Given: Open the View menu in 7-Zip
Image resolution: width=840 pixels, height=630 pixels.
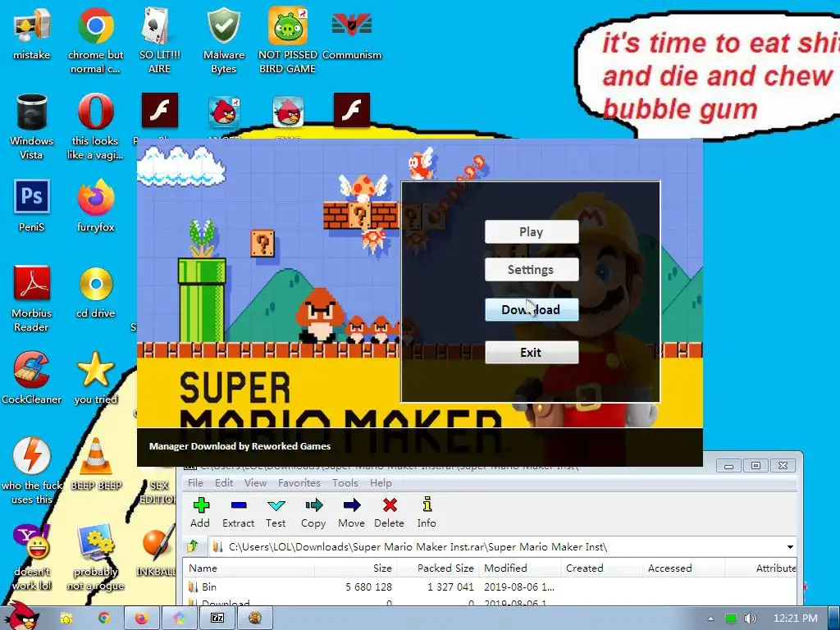Looking at the screenshot, I should click(x=256, y=482).
